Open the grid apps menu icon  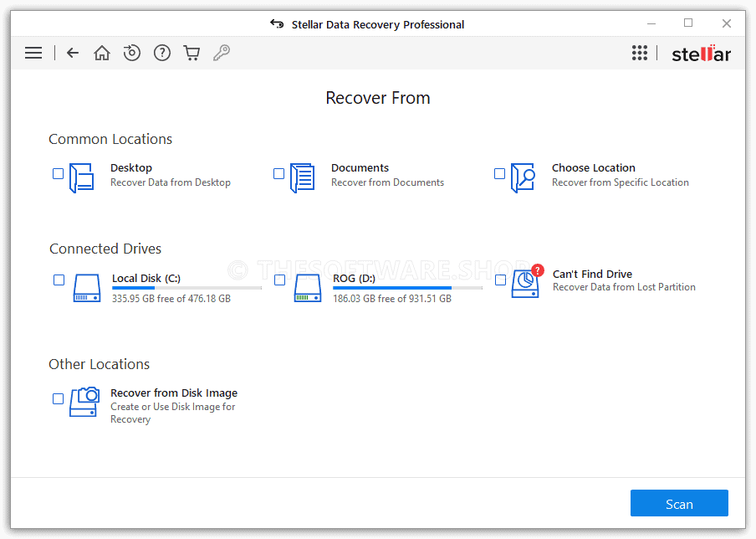point(640,53)
